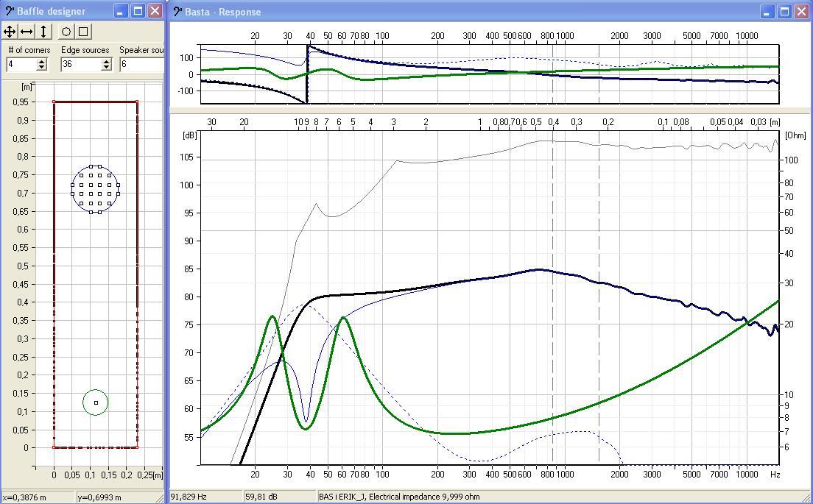Viewport: 813px width, 504px height.
Task: Close the Basta - Response window
Action: pyautogui.click(x=801, y=11)
